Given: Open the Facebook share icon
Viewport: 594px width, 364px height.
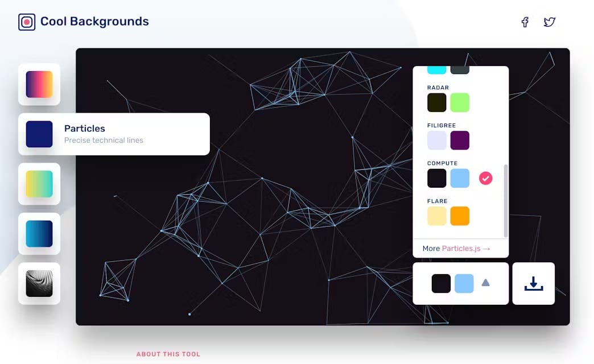Looking at the screenshot, I should point(525,22).
